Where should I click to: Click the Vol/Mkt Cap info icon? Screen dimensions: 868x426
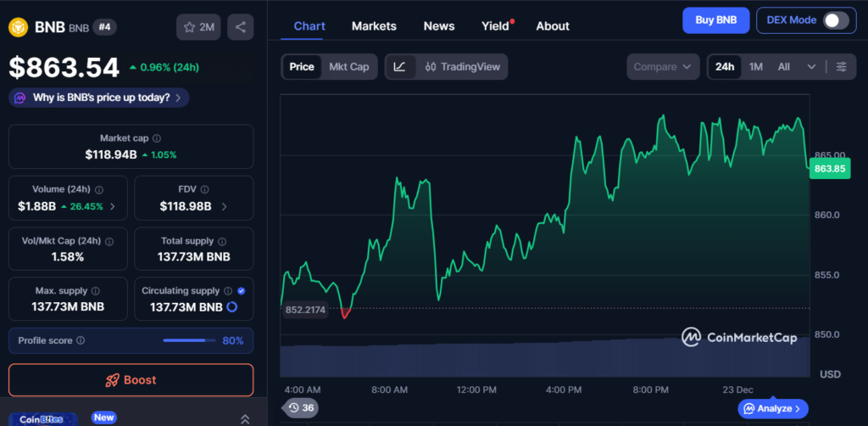coord(109,241)
